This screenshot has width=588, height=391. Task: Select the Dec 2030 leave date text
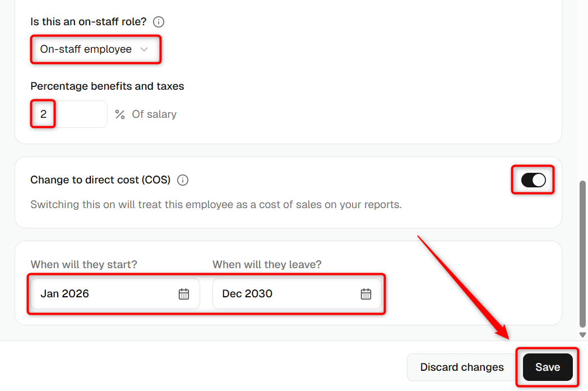pos(247,293)
